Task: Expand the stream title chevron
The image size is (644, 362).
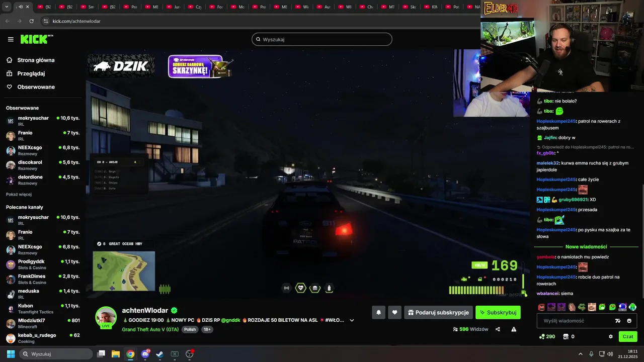Action: (352, 320)
